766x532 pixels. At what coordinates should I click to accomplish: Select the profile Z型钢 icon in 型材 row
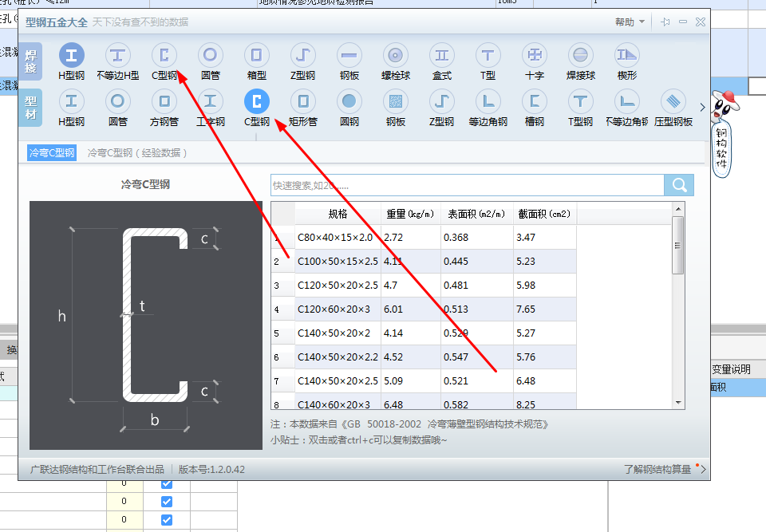441,101
